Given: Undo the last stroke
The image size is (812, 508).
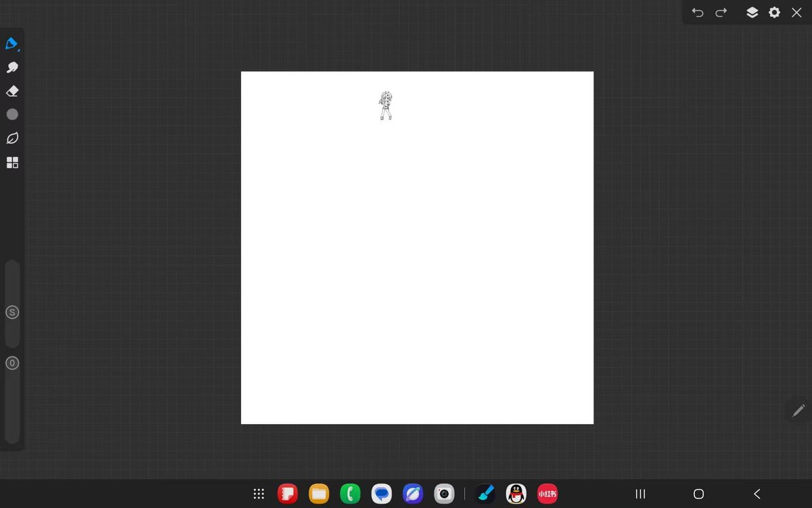Looking at the screenshot, I should 698,12.
